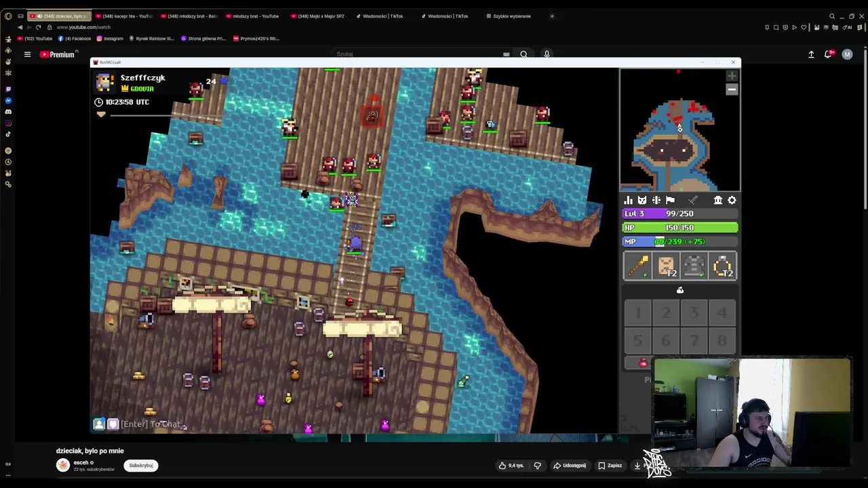Switch to 'młodszy brat - YouTube' tab

252,16
